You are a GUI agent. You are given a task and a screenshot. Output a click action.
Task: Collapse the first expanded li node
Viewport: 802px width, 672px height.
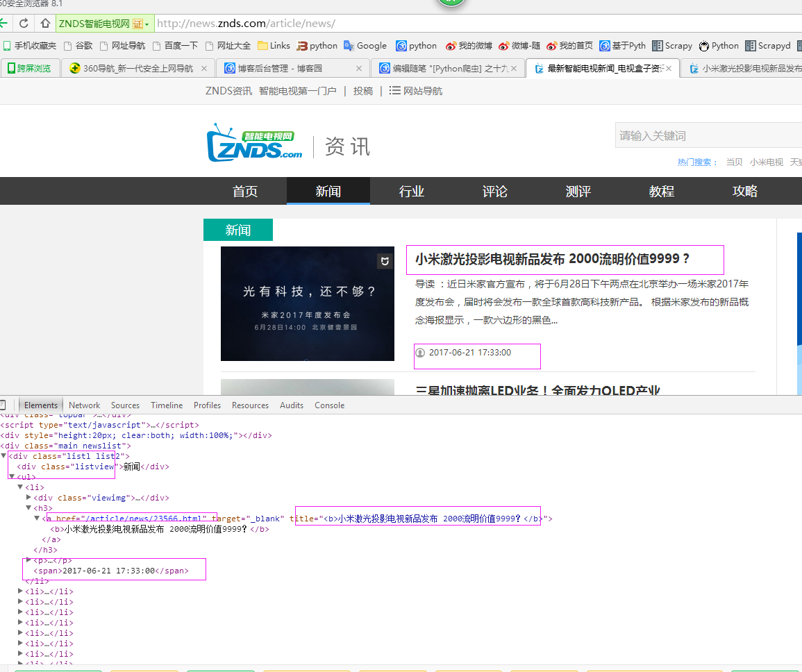pos(20,487)
